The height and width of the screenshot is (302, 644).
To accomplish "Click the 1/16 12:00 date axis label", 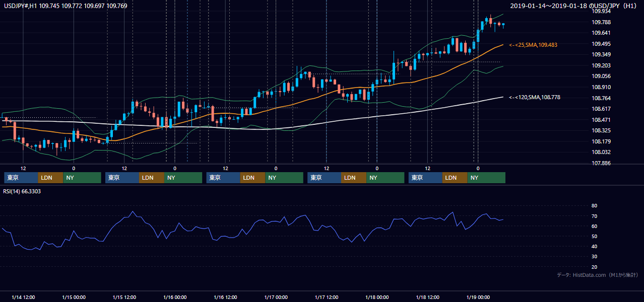I will point(225,297).
